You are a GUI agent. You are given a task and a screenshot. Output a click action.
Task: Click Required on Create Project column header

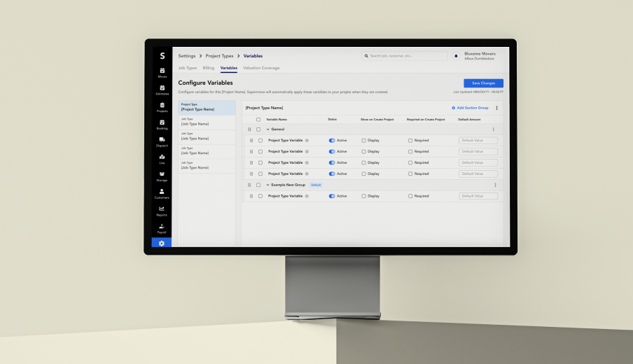(x=426, y=120)
